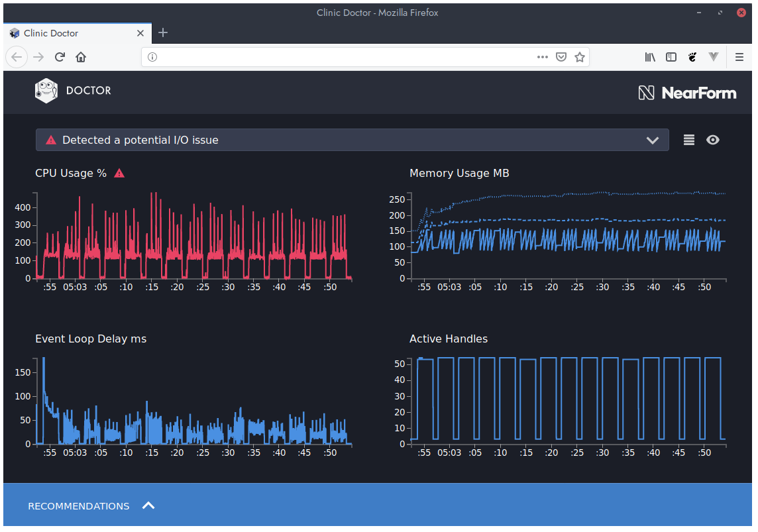The width and height of the screenshot is (758, 532).
Task: Click the red warning icon in the issue bar
Action: click(x=51, y=140)
